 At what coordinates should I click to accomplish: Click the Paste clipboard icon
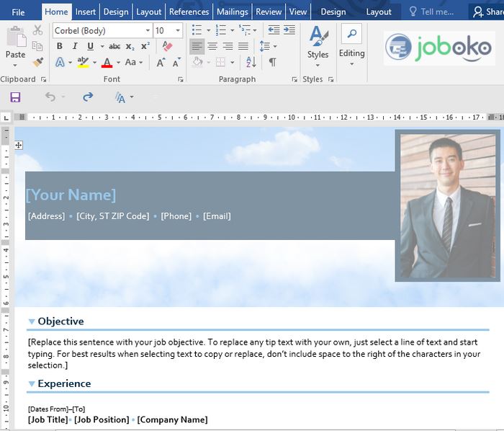16,37
